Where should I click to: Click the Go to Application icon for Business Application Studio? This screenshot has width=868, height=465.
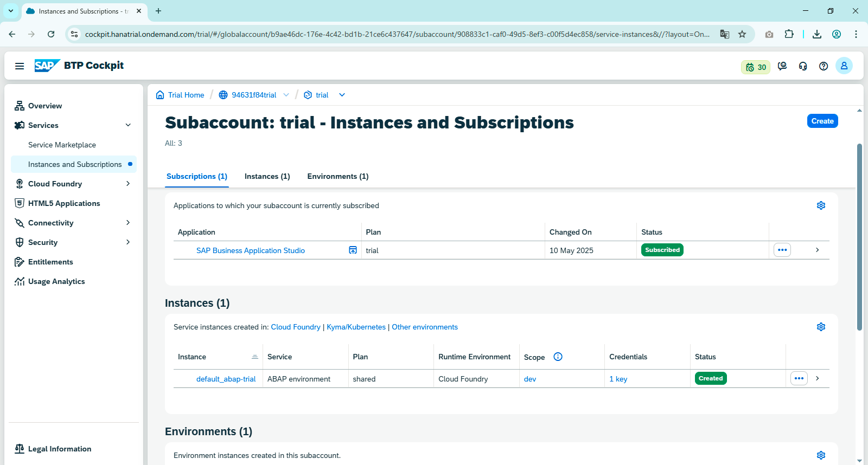pos(353,250)
